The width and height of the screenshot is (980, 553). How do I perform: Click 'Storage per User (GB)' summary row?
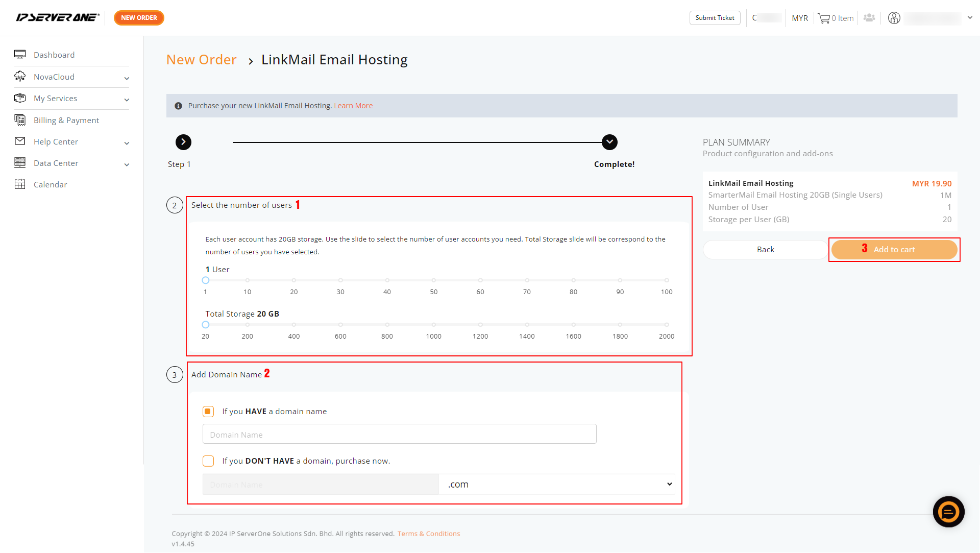point(830,220)
